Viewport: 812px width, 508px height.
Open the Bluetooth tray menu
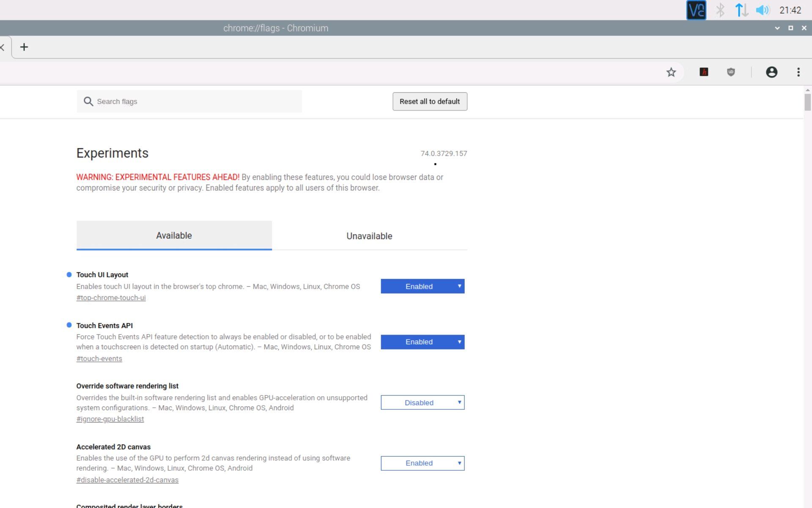coord(720,10)
